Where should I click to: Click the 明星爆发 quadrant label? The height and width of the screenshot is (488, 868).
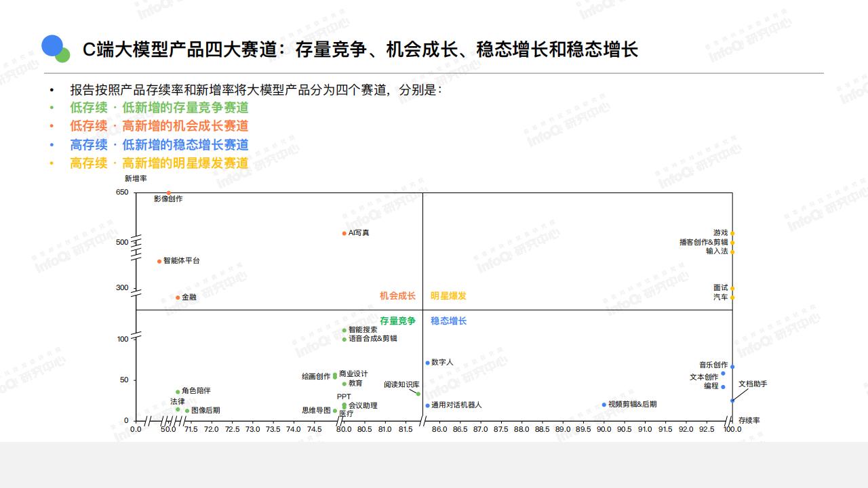(448, 296)
